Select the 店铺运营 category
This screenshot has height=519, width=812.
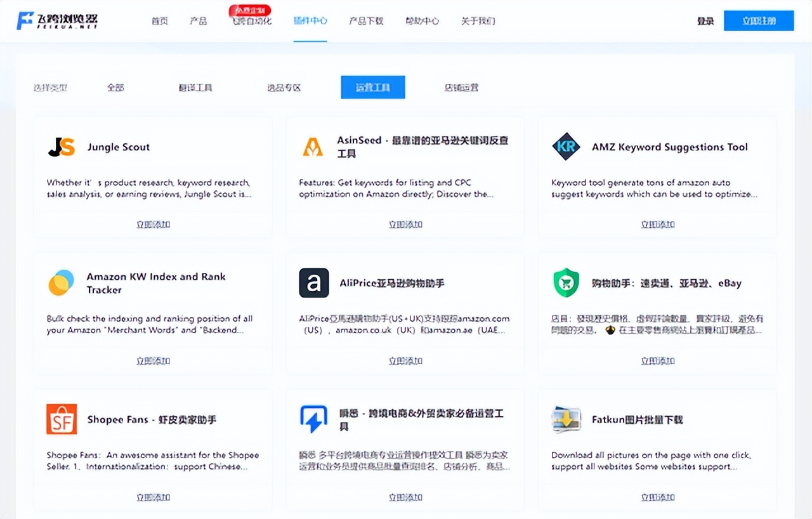pos(461,87)
